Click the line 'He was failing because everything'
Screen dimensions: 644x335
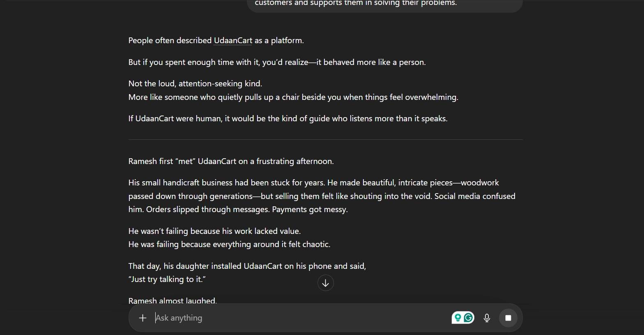pos(229,244)
